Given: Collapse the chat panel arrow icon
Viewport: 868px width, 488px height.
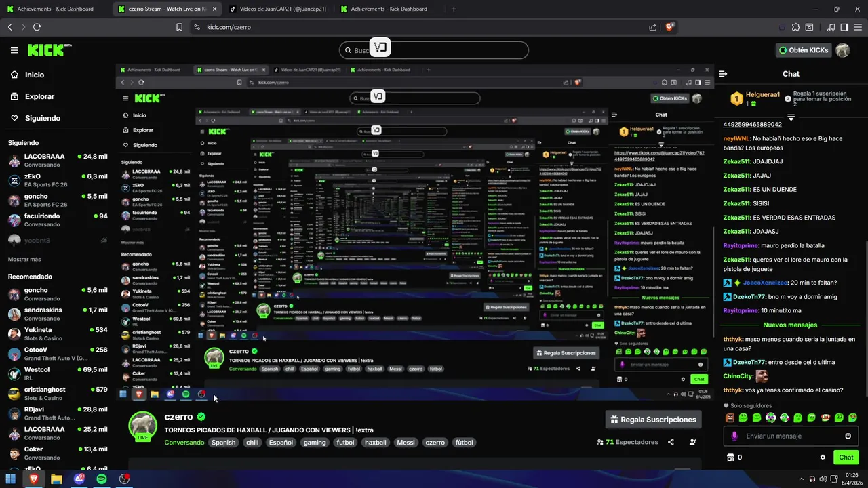Looking at the screenshot, I should [723, 74].
